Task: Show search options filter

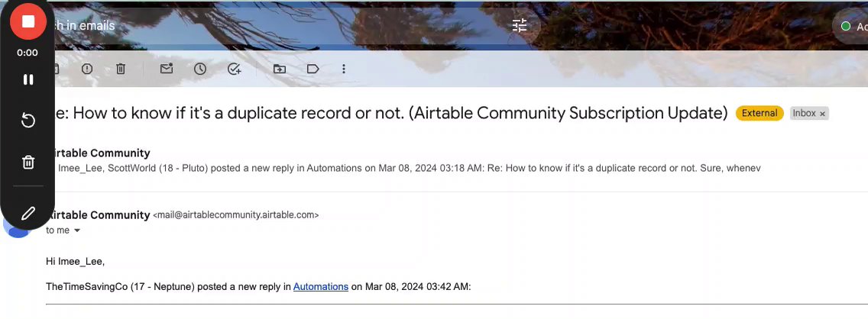Action: tap(520, 25)
